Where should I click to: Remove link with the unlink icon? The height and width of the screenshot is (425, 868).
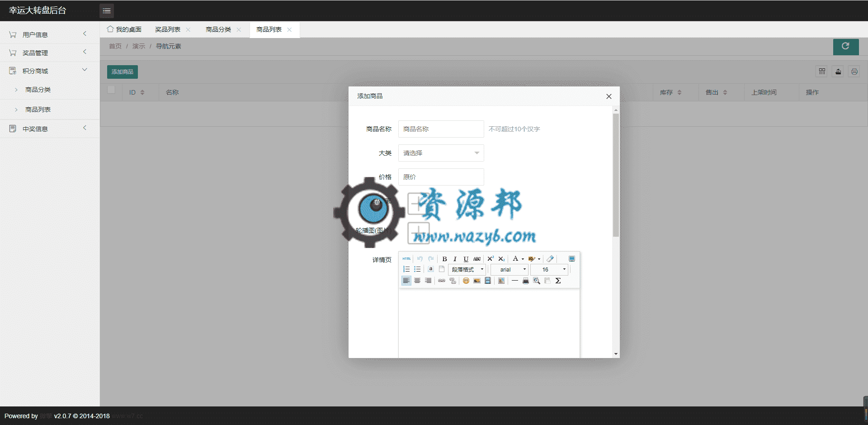453,281
